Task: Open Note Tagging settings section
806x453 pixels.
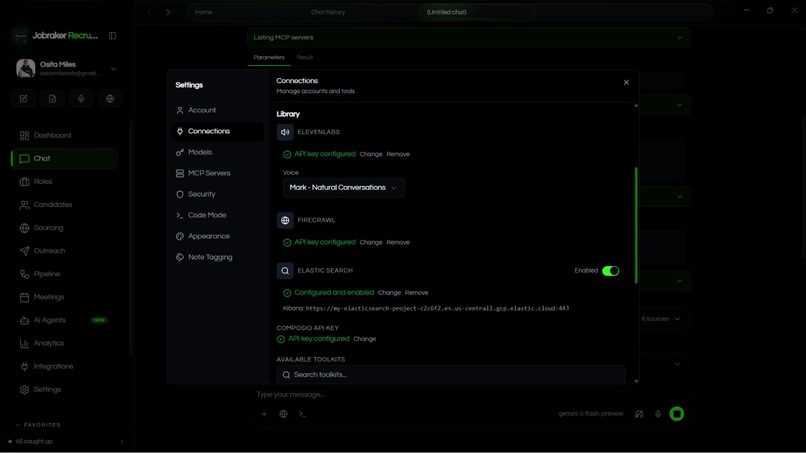Action: pyautogui.click(x=217, y=257)
